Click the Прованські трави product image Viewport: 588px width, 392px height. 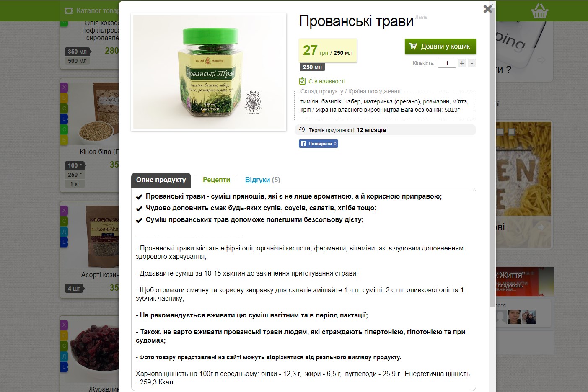(x=209, y=72)
